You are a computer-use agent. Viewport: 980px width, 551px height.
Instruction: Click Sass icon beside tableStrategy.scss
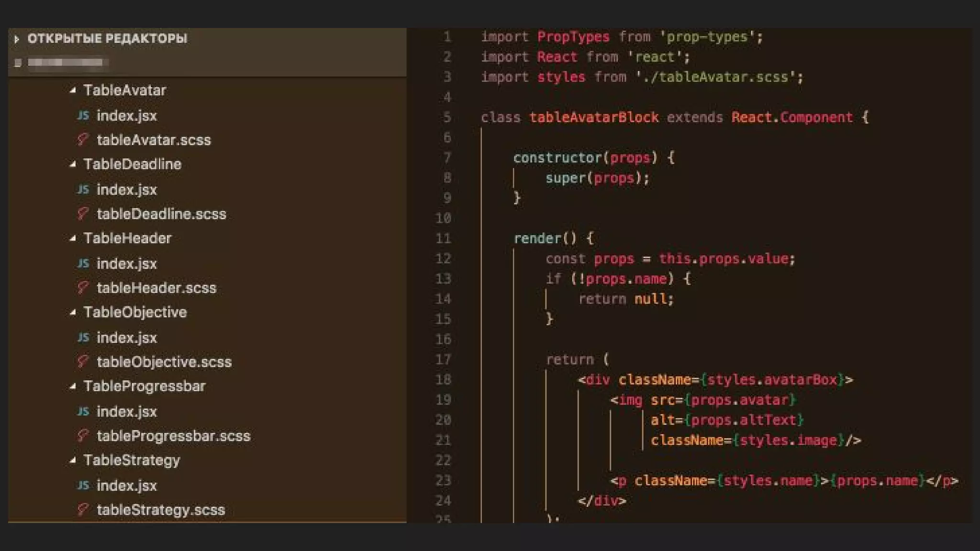tap(83, 509)
